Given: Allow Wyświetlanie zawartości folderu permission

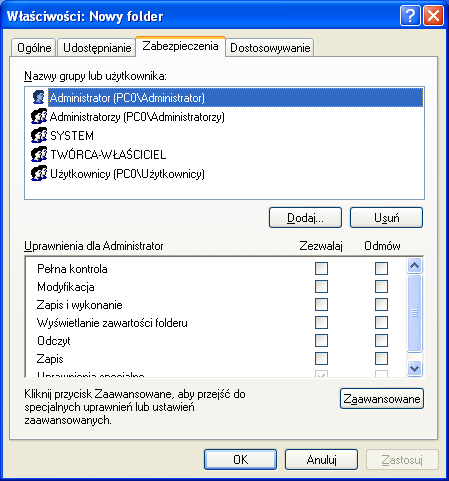Looking at the screenshot, I should click(321, 322).
